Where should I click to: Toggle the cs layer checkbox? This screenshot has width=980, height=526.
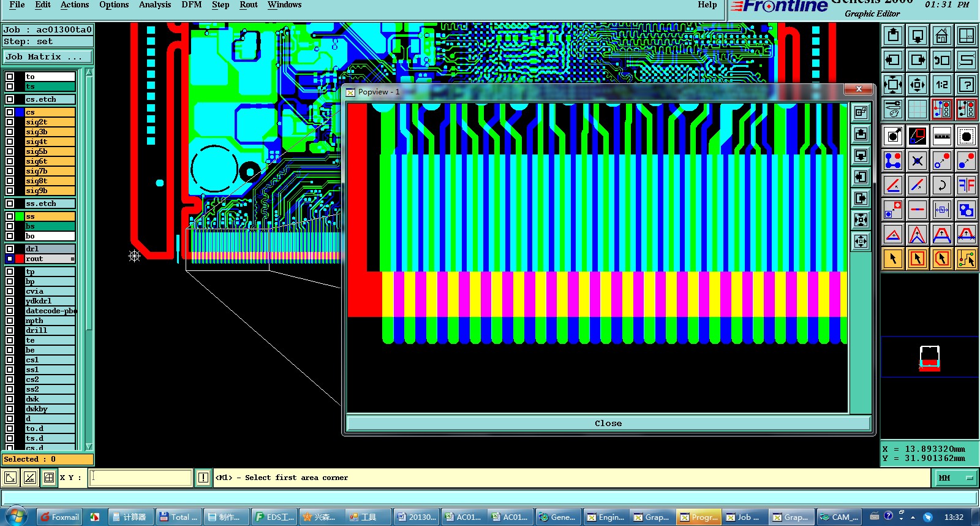click(10, 112)
